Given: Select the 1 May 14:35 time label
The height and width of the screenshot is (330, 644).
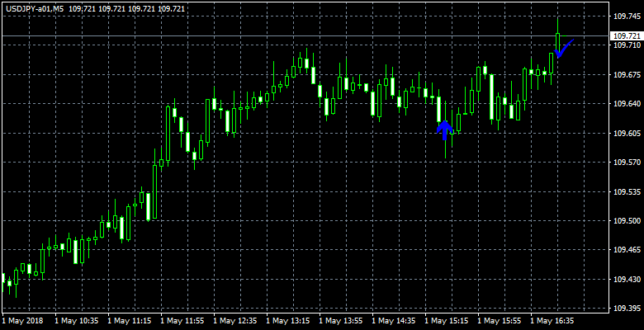Looking at the screenshot, I should click(x=392, y=320).
